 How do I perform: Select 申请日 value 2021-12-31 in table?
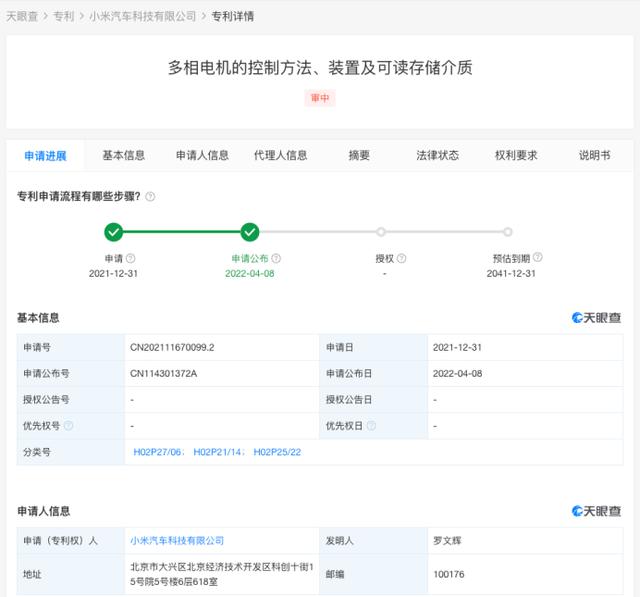click(x=457, y=348)
